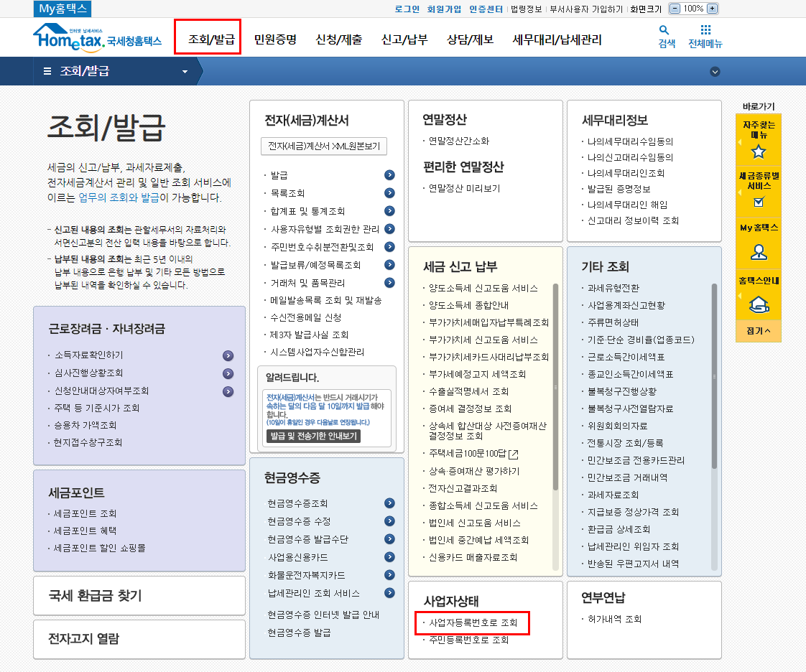Click the Hometax logo

click(98, 37)
